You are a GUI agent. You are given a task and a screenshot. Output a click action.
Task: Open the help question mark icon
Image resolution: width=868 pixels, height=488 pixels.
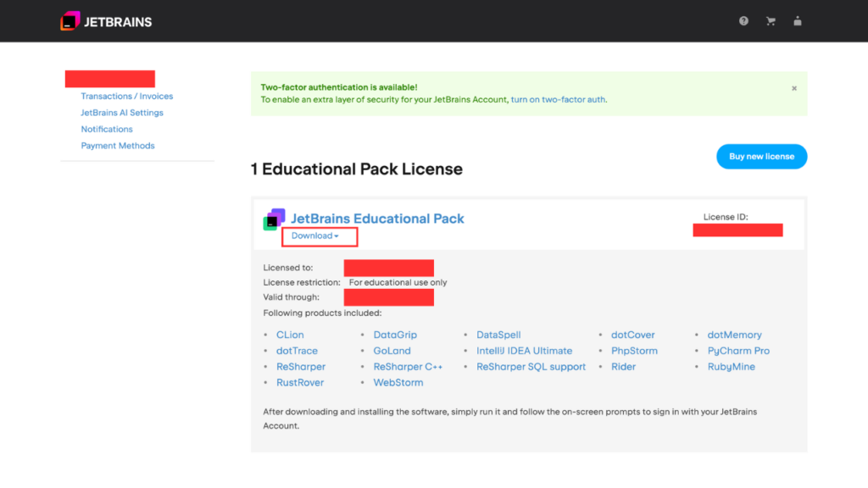(743, 21)
